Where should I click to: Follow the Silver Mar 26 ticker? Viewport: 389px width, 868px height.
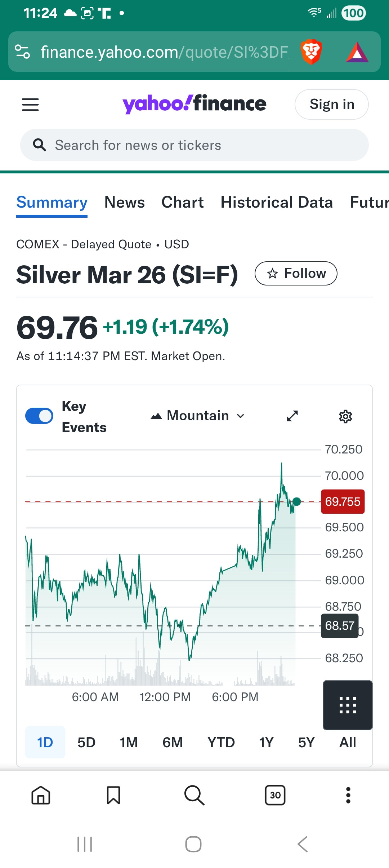tap(296, 274)
